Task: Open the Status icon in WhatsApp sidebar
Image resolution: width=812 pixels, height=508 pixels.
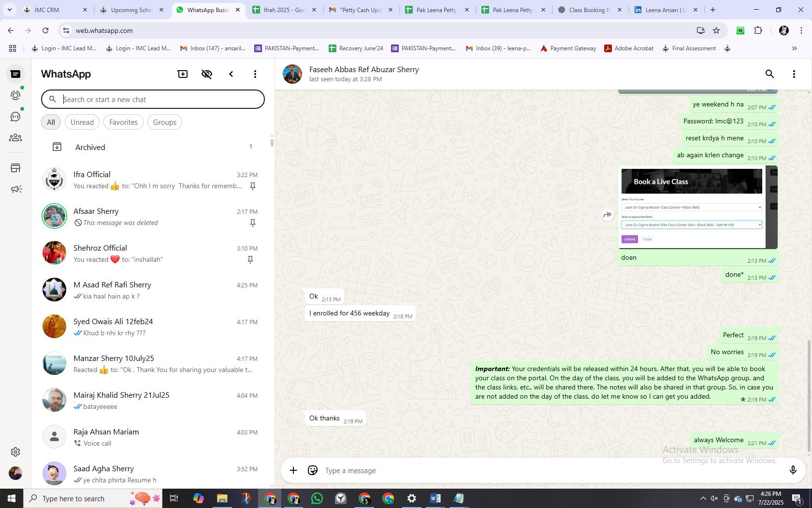Action: pos(15,95)
